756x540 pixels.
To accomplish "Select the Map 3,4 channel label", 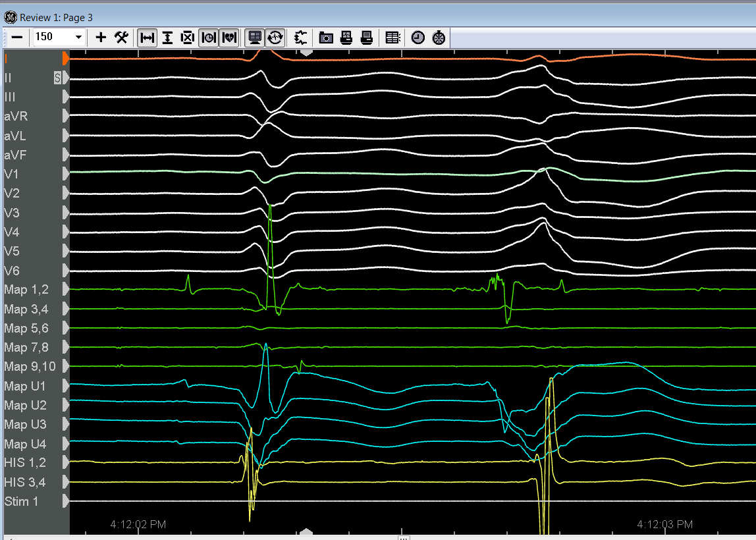I will [x=26, y=309].
